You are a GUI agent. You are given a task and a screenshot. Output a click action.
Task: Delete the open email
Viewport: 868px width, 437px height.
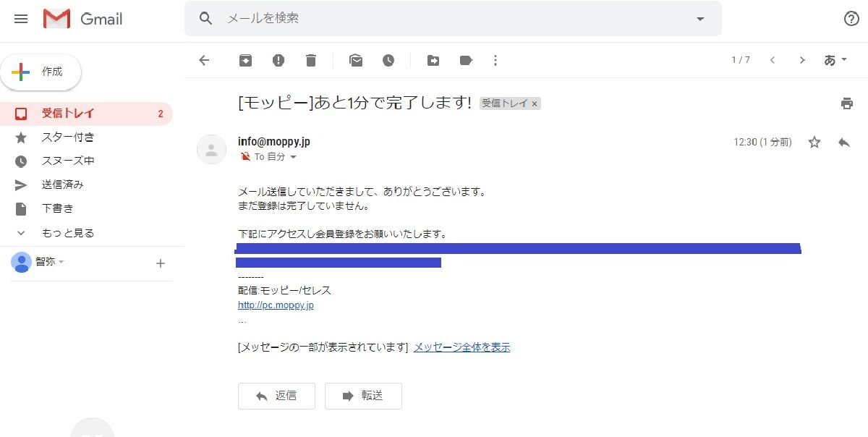point(311,60)
